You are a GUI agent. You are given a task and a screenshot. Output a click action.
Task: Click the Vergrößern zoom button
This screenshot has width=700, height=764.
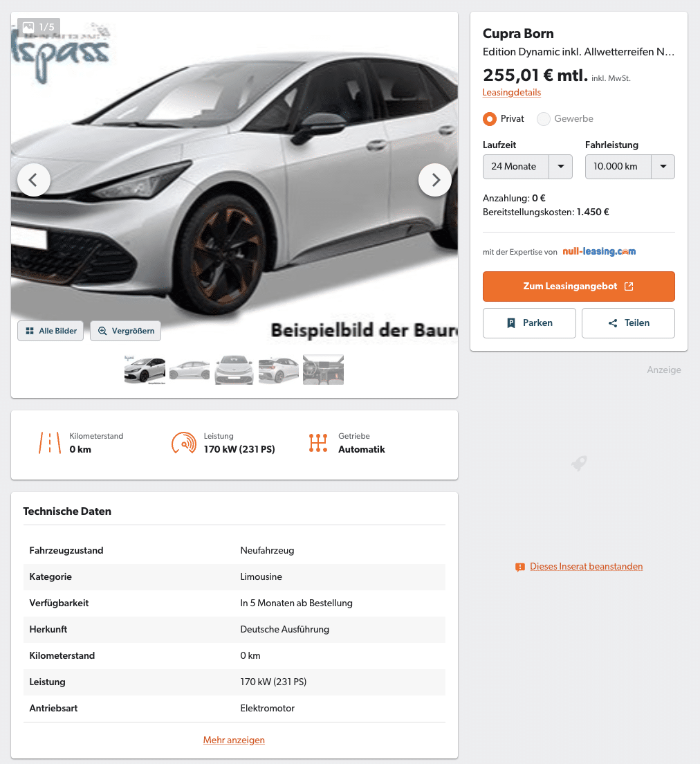point(126,331)
